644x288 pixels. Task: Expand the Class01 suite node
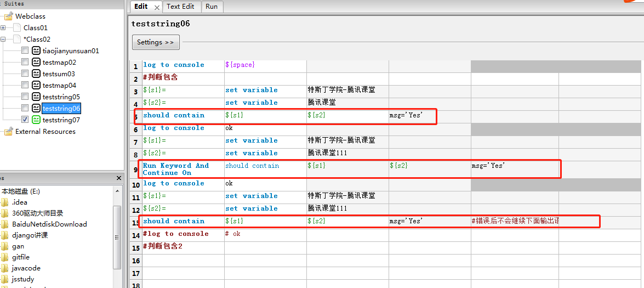tap(3, 27)
